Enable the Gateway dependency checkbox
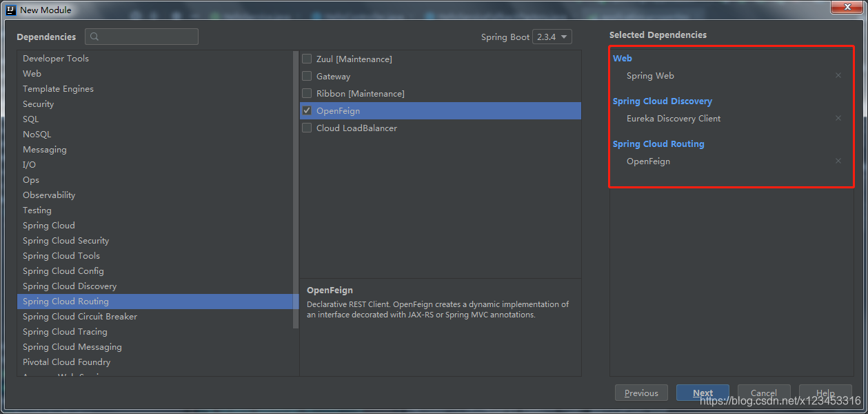This screenshot has height=414, width=868. 307,77
